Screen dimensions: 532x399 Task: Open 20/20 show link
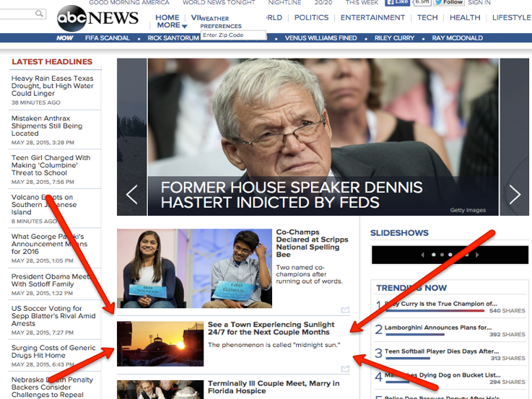point(323,2)
